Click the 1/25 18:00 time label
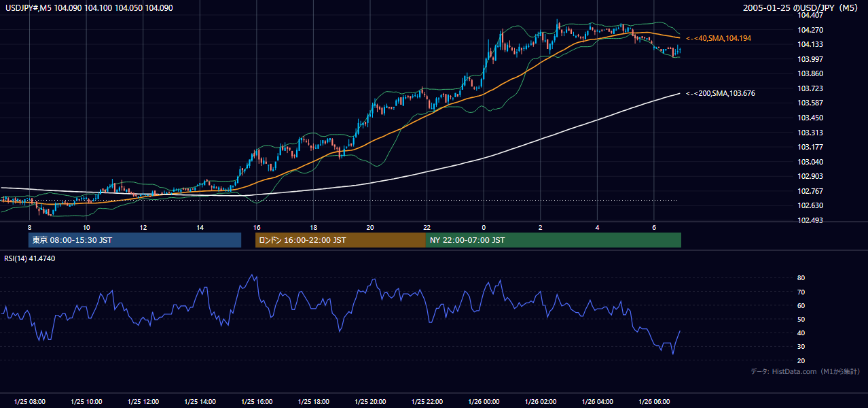The image size is (868, 408). click(x=313, y=401)
